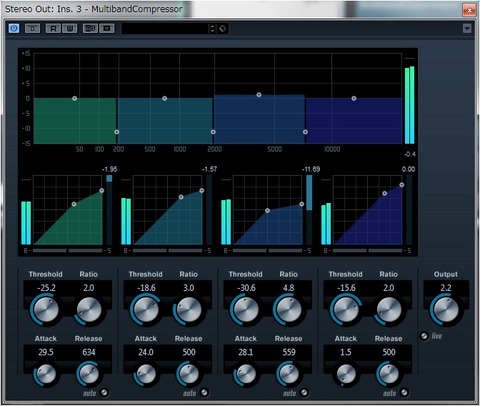Toggle the live mode button
The image size is (480, 406).
(x=424, y=336)
